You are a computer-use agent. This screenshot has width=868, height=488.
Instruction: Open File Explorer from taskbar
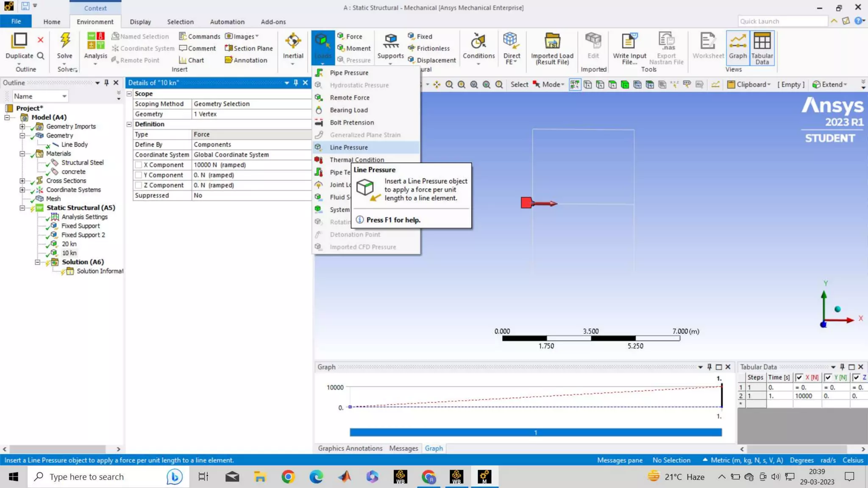pos(260,477)
